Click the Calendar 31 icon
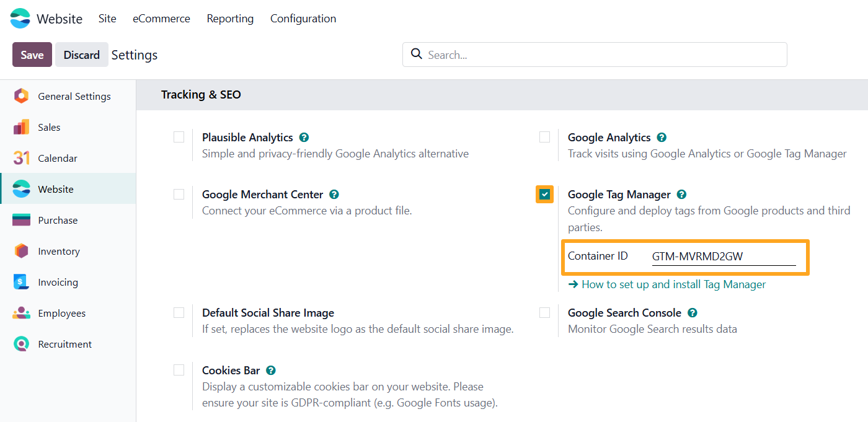868x422 pixels. 21,158
